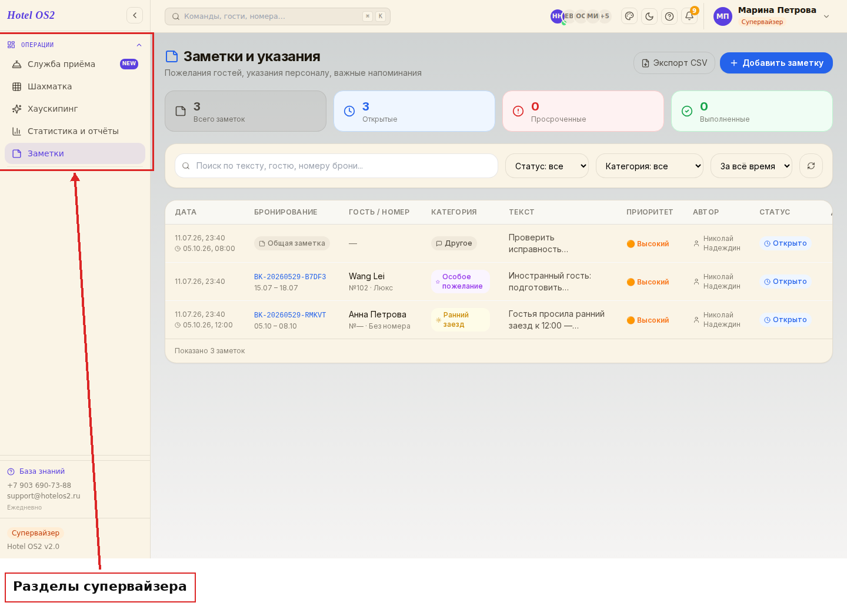Click the notes text search field

coord(336,166)
